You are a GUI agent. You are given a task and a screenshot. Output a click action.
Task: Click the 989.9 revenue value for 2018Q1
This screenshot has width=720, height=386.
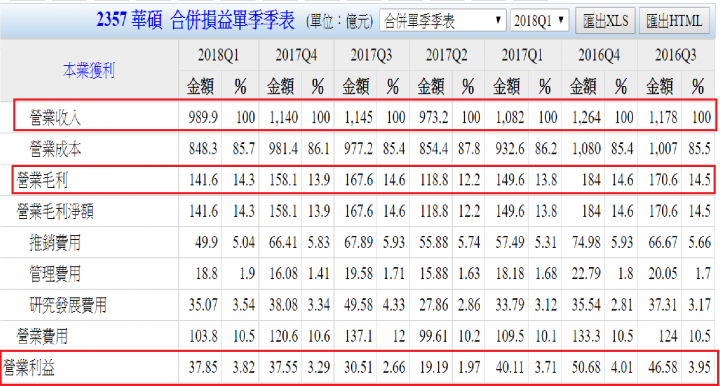click(x=203, y=117)
